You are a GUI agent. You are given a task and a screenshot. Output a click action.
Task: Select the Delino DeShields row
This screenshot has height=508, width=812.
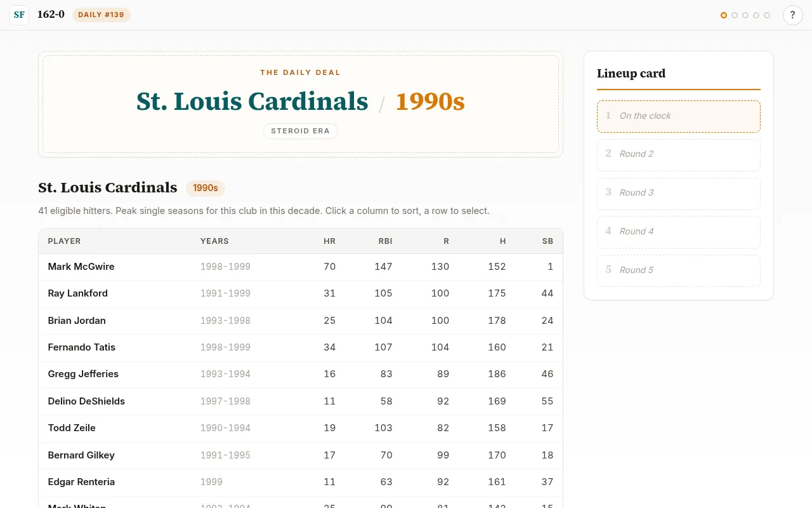click(301, 401)
